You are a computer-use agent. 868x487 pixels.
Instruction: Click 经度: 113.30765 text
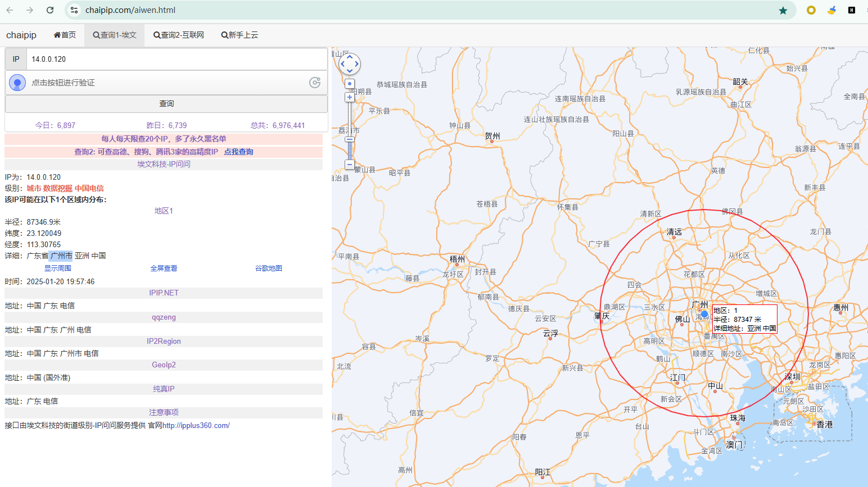tap(33, 244)
